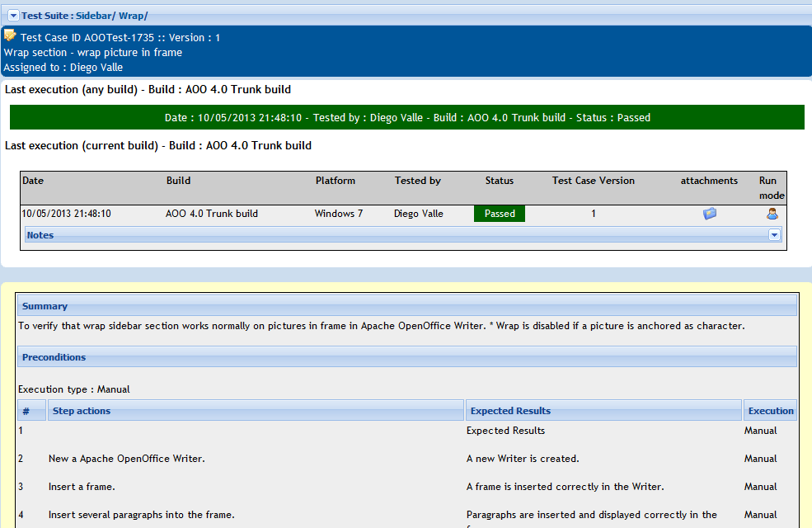
Task: Click 'Expected Results' cell in step 1
Action: 505,431
